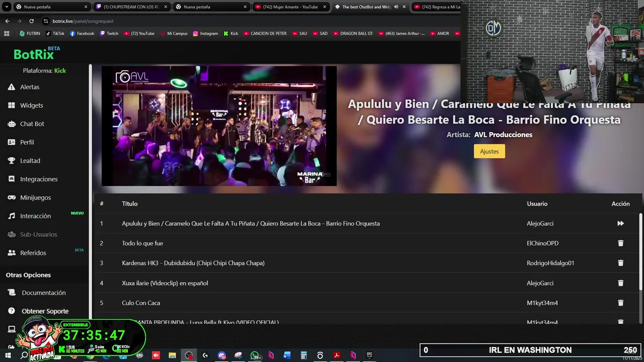Delete 'Todo lo que fue' from queue
The image size is (644, 362).
click(x=620, y=243)
